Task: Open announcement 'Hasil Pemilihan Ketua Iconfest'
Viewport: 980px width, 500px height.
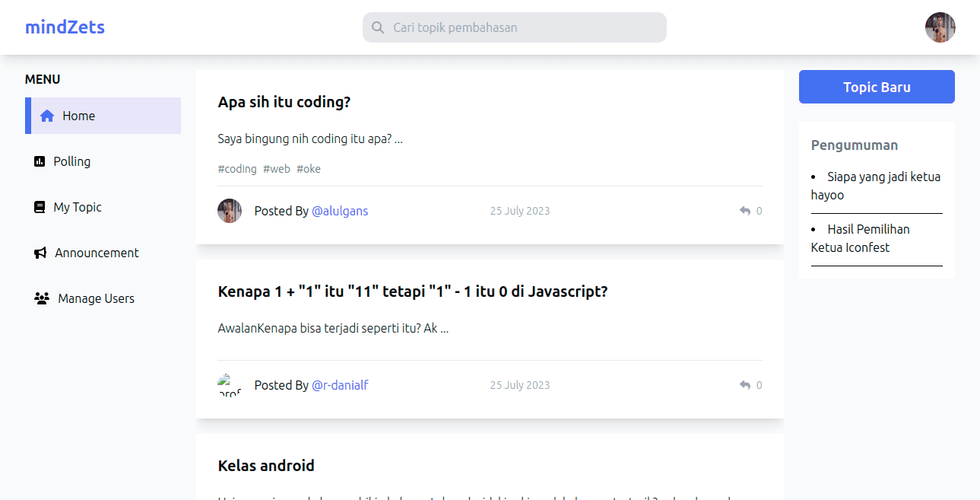Action: [x=860, y=238]
